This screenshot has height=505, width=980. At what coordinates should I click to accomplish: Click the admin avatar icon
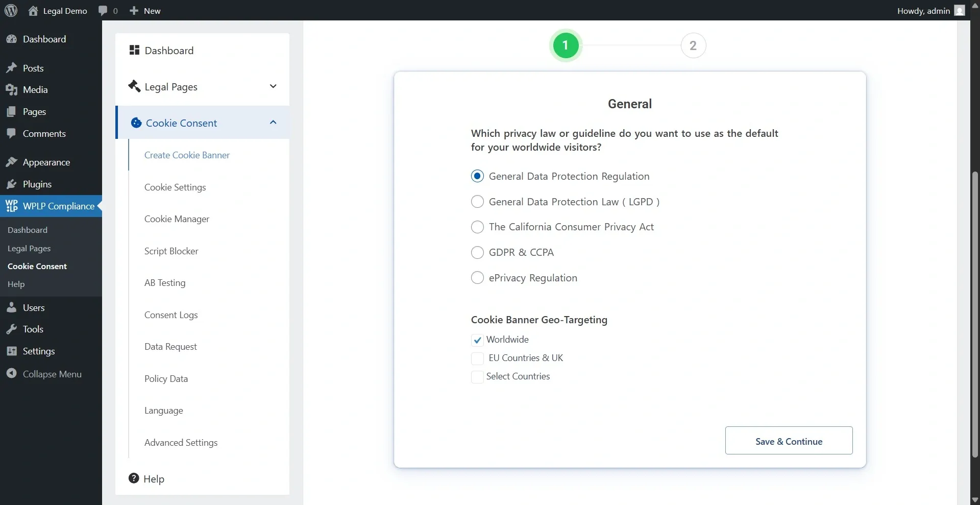(960, 10)
